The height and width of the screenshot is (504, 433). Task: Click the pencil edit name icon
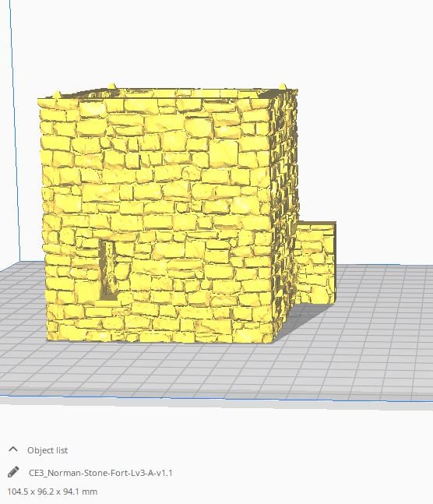(13, 472)
